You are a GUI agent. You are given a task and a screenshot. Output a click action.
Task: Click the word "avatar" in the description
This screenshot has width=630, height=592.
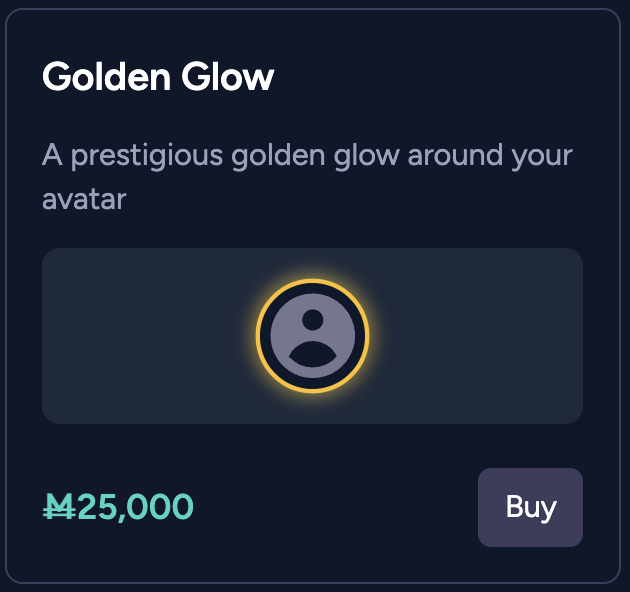84,199
